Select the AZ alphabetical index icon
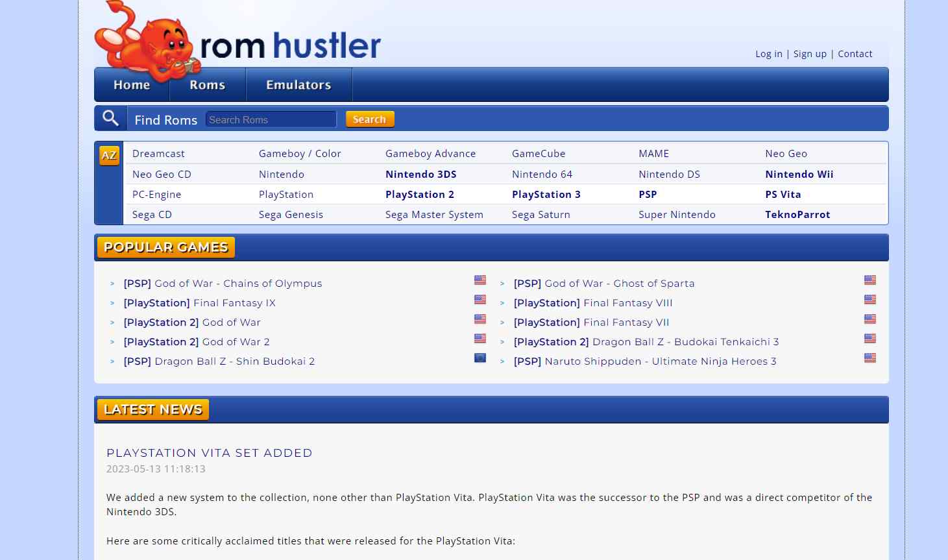The width and height of the screenshot is (948, 560). tap(109, 155)
